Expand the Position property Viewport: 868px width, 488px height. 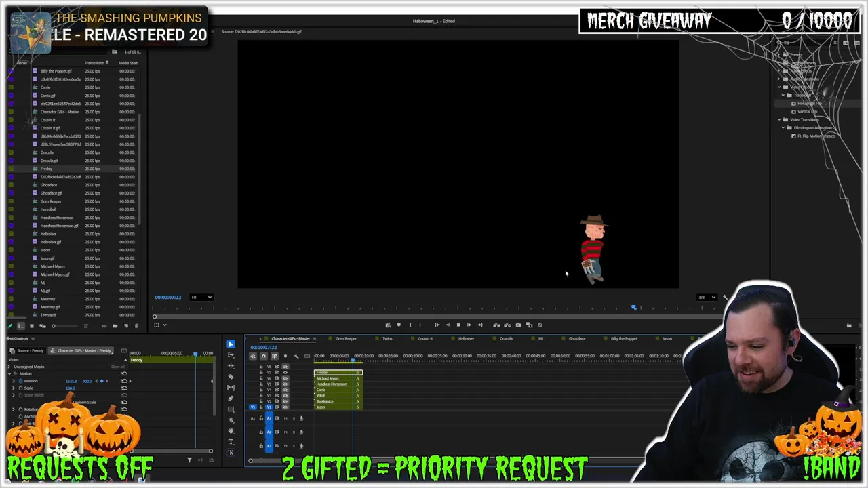13,381
